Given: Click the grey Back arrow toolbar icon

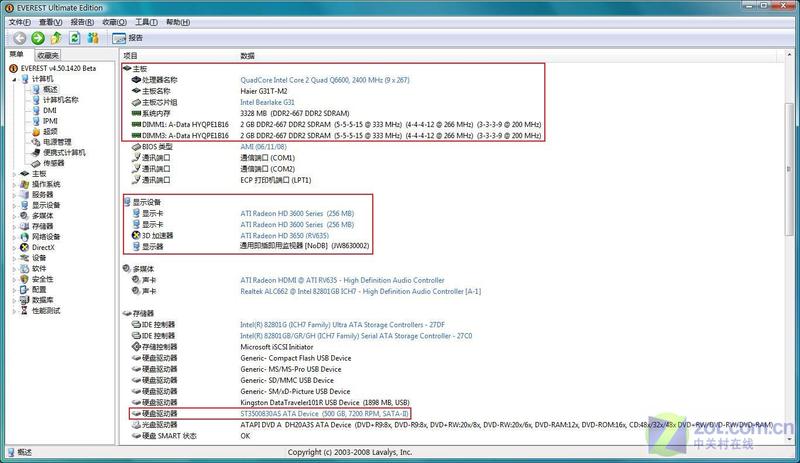Looking at the screenshot, I should coord(19,38).
